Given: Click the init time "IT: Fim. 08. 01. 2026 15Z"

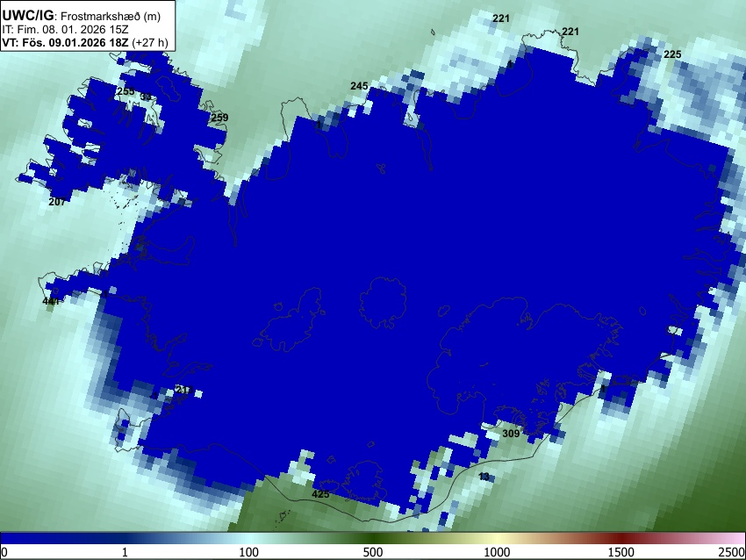Looking at the screenshot, I should pyautogui.click(x=65, y=30).
